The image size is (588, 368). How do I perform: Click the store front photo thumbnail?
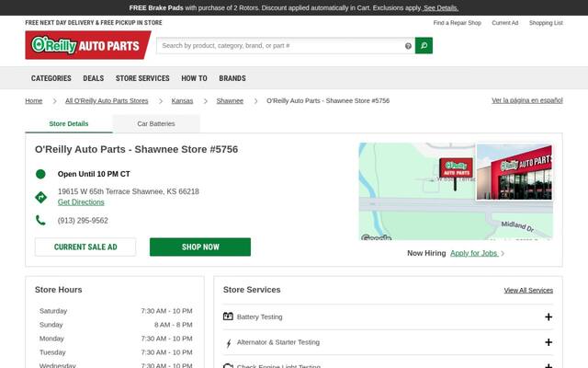click(x=514, y=172)
